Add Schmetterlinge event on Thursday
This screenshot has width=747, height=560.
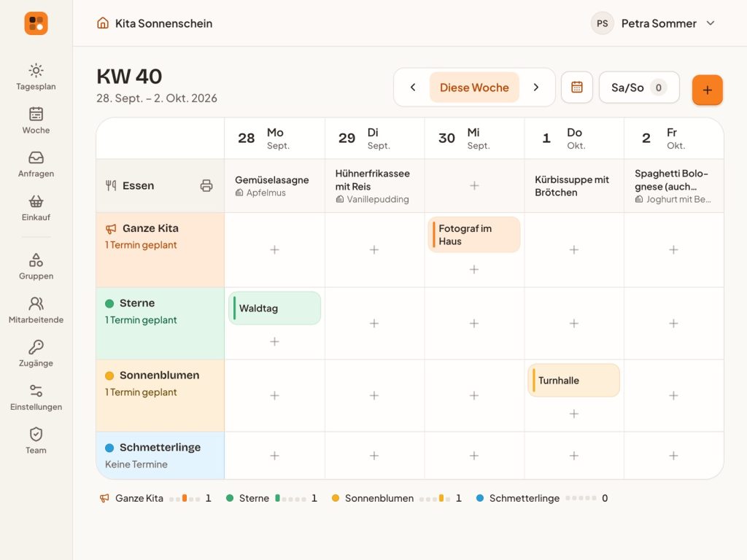(x=574, y=456)
